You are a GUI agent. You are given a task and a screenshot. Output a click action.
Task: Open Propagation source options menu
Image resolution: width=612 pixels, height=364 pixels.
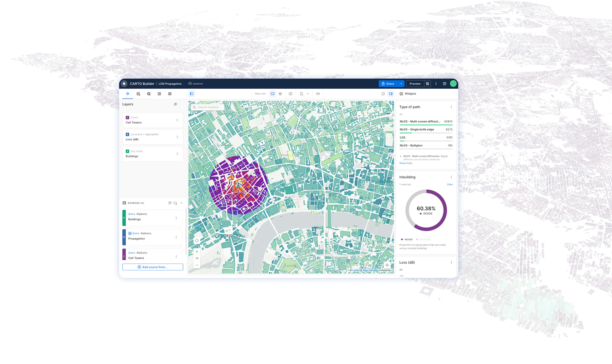pyautogui.click(x=176, y=237)
